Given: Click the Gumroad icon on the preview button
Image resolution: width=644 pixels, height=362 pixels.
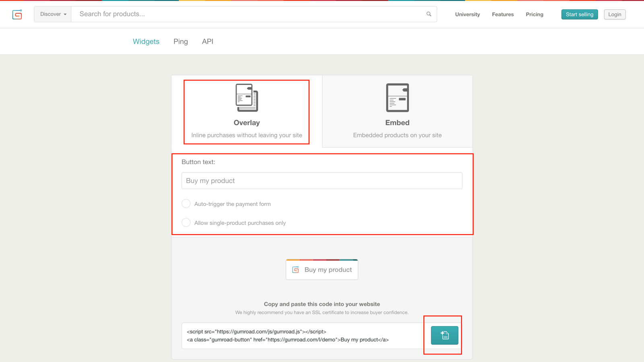Looking at the screenshot, I should [x=295, y=269].
